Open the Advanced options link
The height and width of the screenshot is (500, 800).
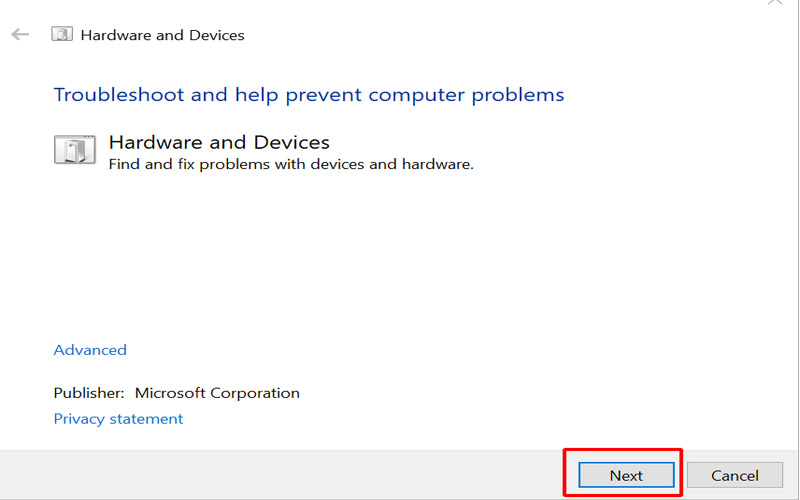point(90,350)
